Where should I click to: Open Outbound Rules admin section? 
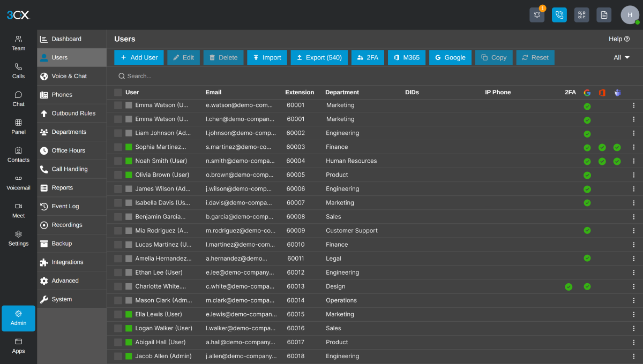[72, 113]
